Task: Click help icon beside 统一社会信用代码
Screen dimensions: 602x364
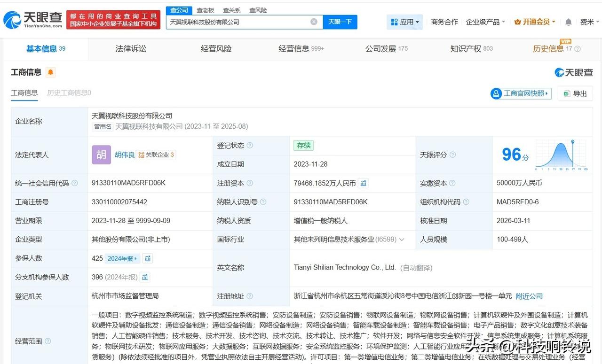Action: pyautogui.click(x=74, y=183)
